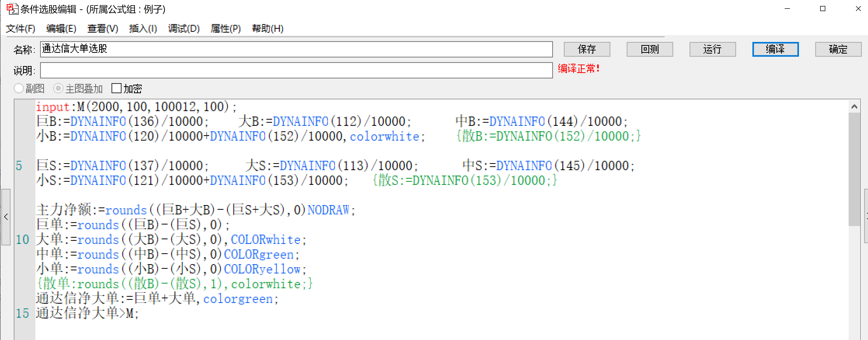This screenshot has height=340, width=868.
Task: Click the 巨B:=DYNAINFO(136) expression
Action: (x=122, y=121)
